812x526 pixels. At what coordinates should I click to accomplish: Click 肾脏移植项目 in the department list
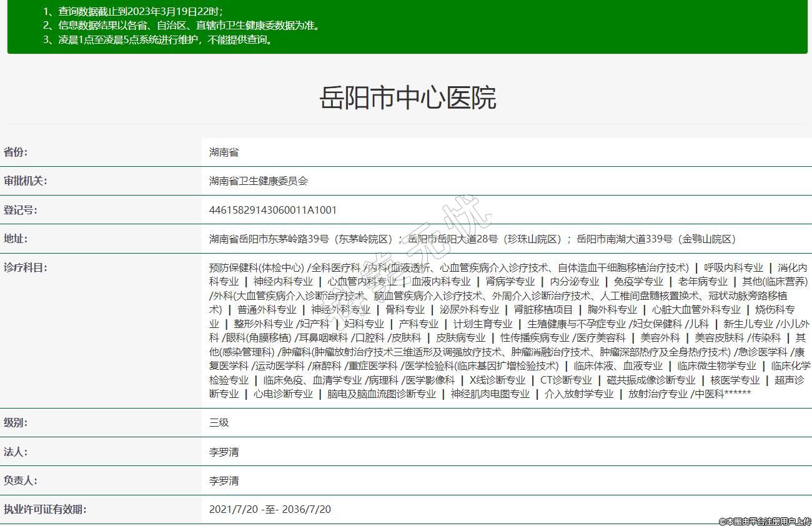point(543,309)
